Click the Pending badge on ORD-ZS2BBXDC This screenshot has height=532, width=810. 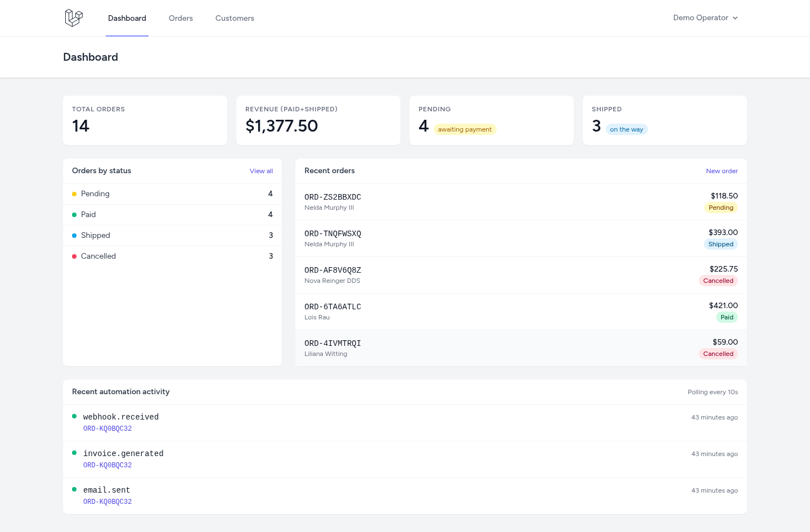click(x=721, y=208)
